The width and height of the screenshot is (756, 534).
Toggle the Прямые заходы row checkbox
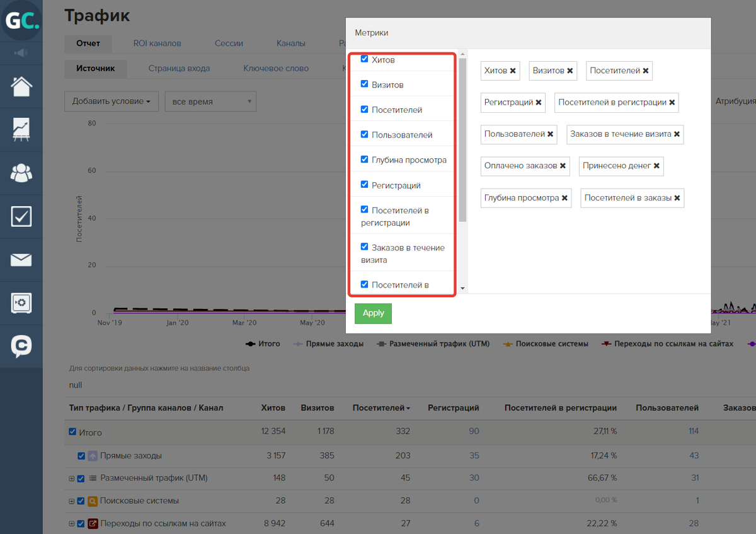(x=81, y=455)
